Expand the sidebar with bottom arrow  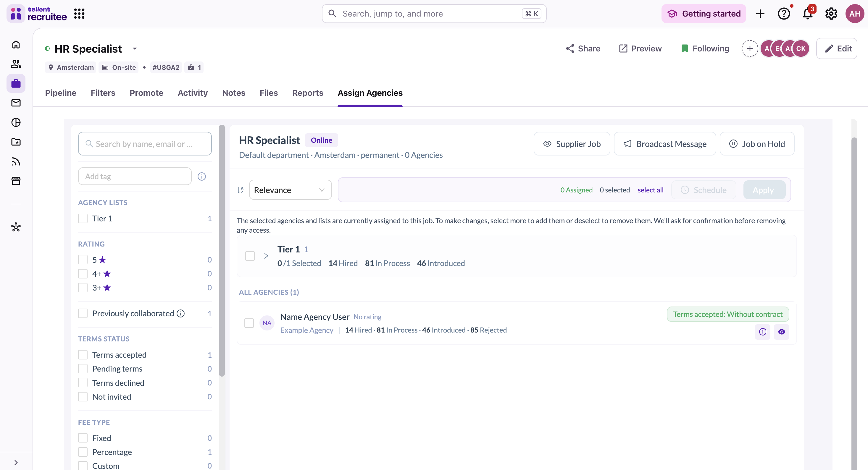16,462
